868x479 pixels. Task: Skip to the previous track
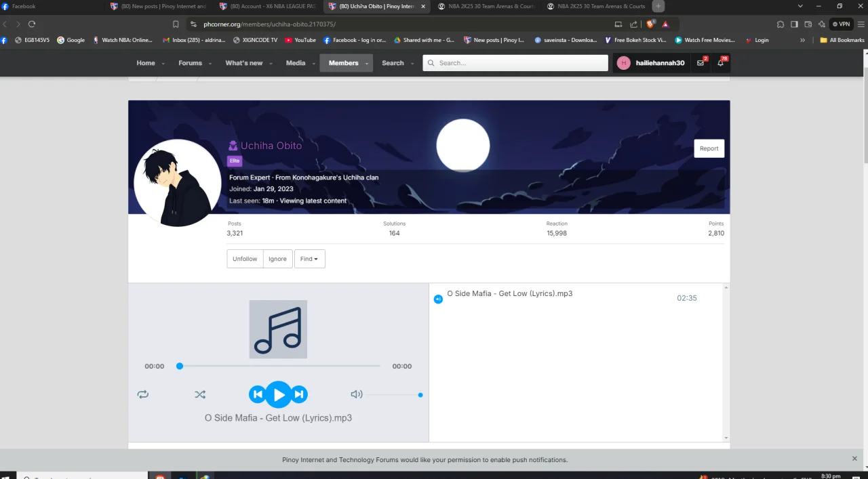coord(257,394)
